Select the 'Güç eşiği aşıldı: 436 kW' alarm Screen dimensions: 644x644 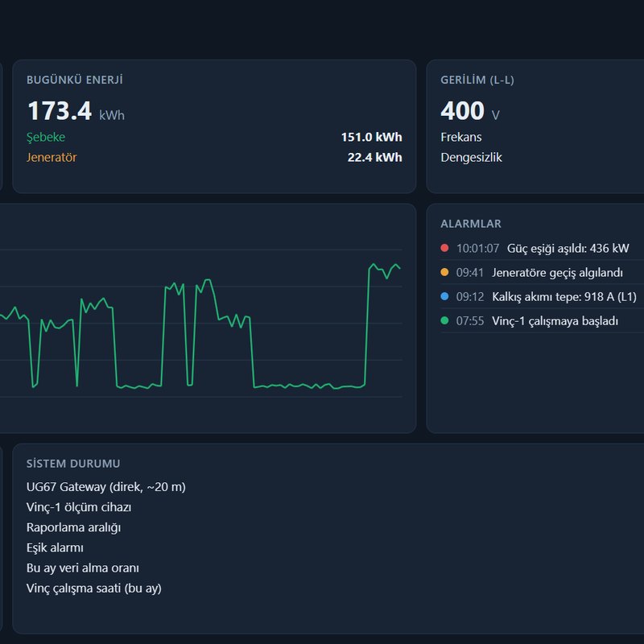(x=568, y=248)
